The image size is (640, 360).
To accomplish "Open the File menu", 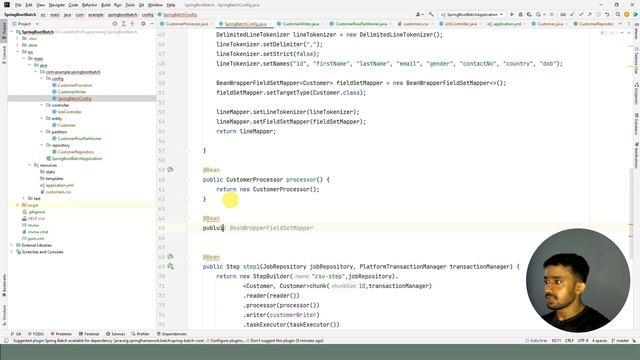I will tap(18, 5).
